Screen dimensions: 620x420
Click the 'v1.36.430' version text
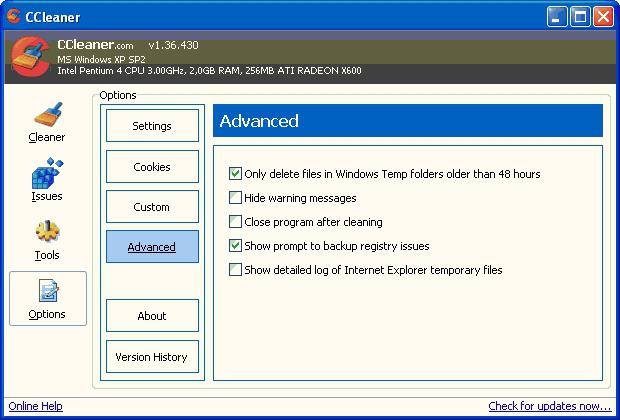point(174,45)
